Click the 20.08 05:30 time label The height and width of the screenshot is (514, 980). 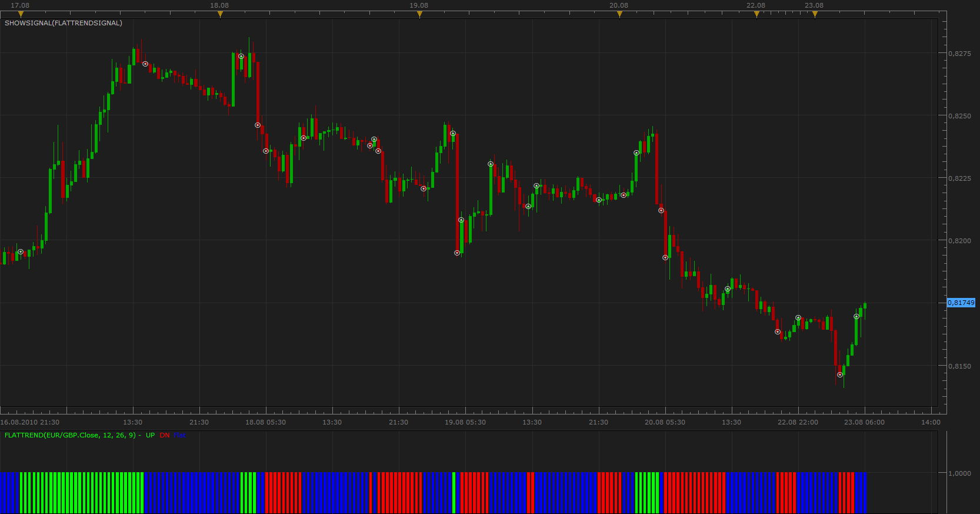tap(665, 422)
